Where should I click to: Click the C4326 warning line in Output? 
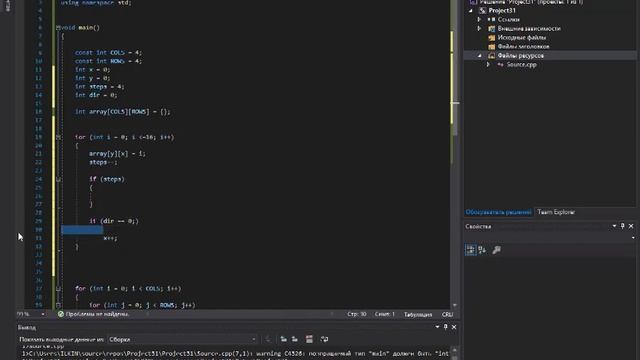236,353
